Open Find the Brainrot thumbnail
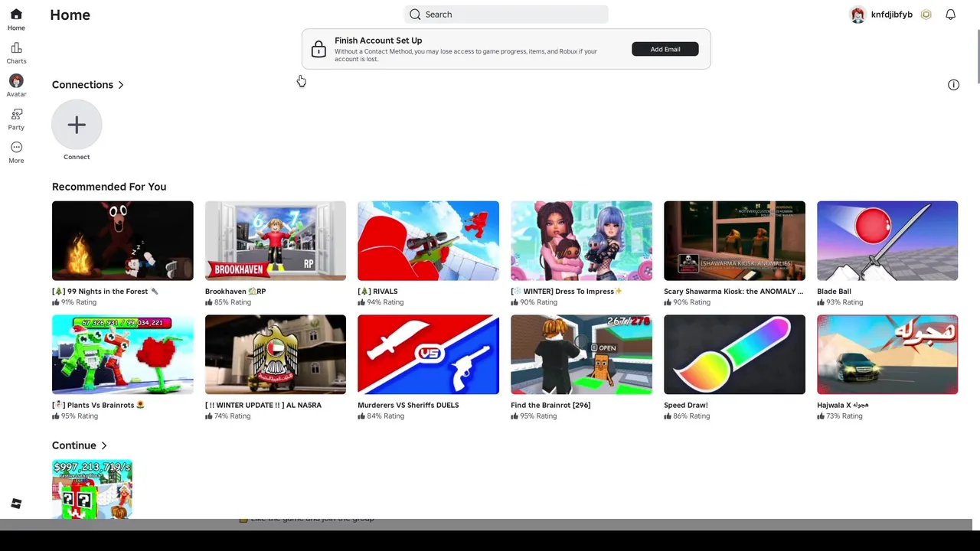 coord(581,355)
